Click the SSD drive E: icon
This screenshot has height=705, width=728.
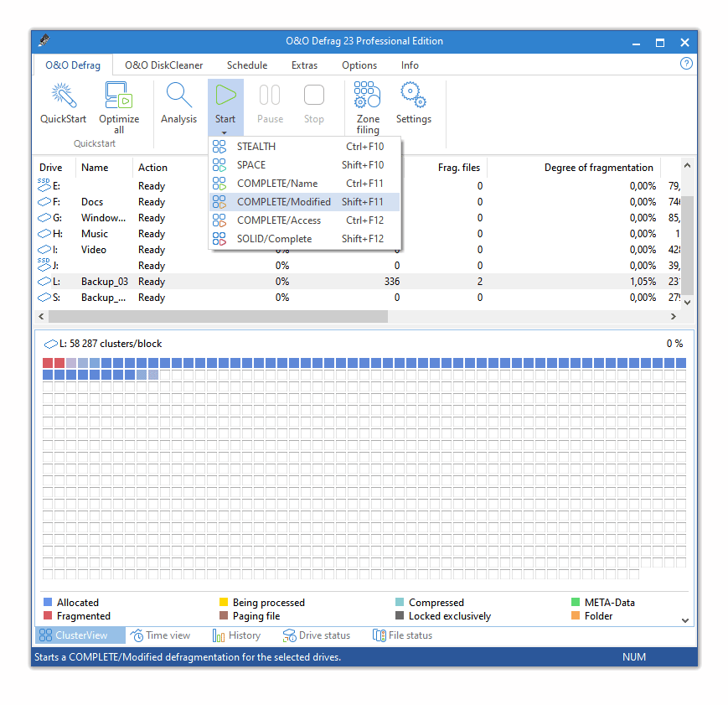click(x=44, y=185)
